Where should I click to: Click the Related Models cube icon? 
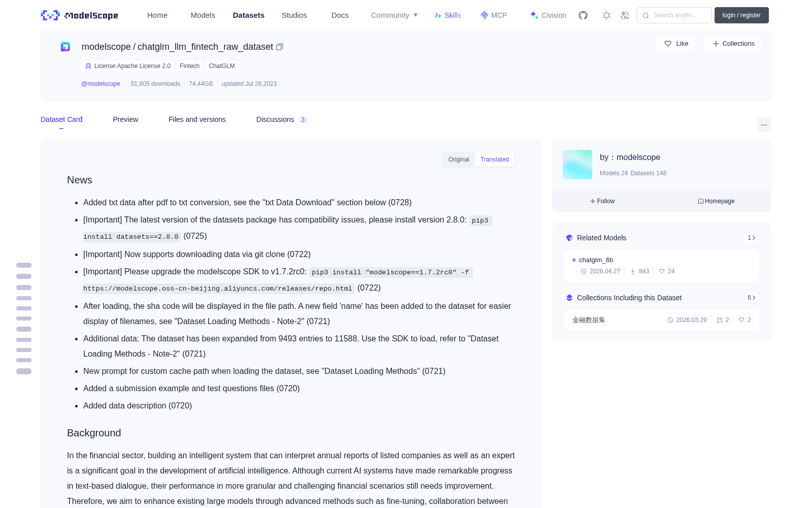pos(569,238)
